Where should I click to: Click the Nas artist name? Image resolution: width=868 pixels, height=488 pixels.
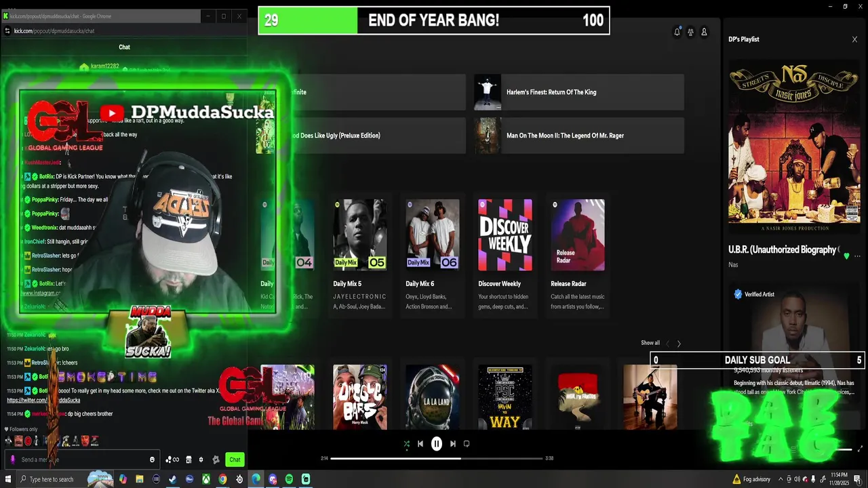tap(733, 265)
